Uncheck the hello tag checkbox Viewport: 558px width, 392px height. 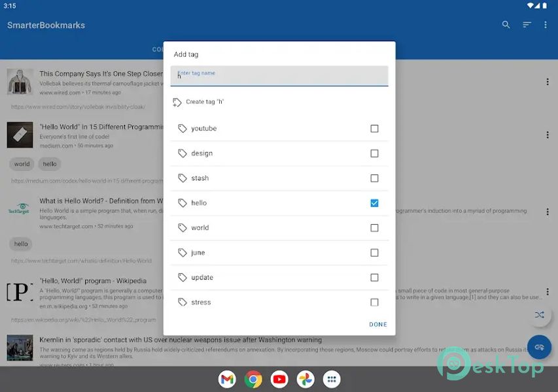374,203
